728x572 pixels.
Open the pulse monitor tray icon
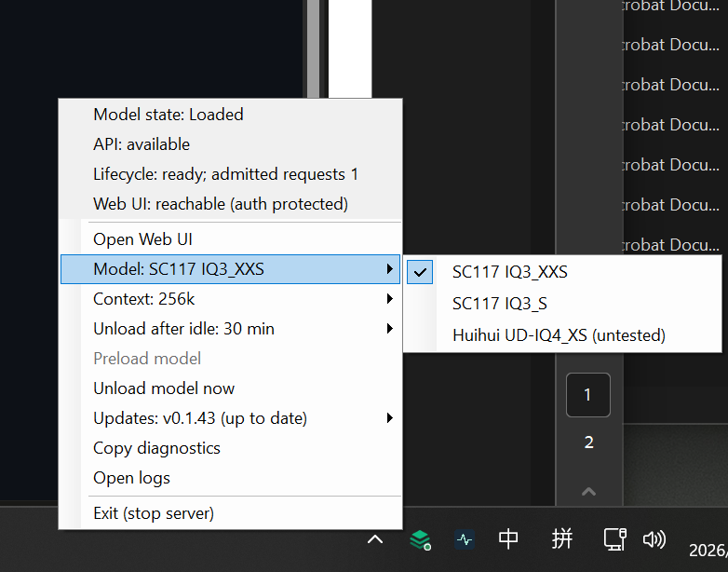click(x=465, y=539)
